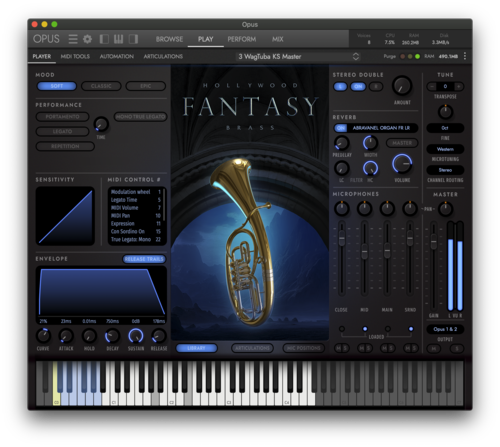This screenshot has height=447, width=500.
Task: Click the Close microphone pan knob
Action: coord(342,208)
